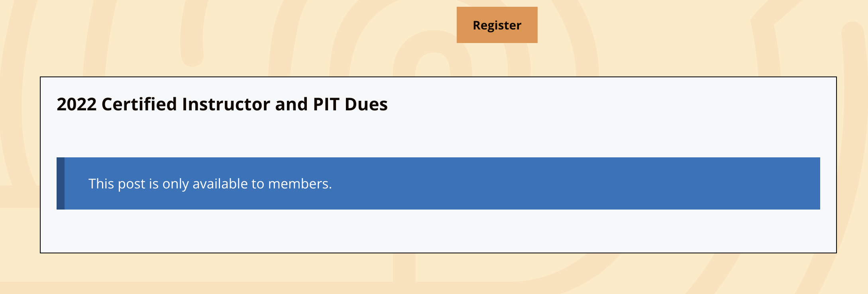Click the word "members" in the blue notice
Screen dimensions: 868x294
pyautogui.click(x=298, y=184)
